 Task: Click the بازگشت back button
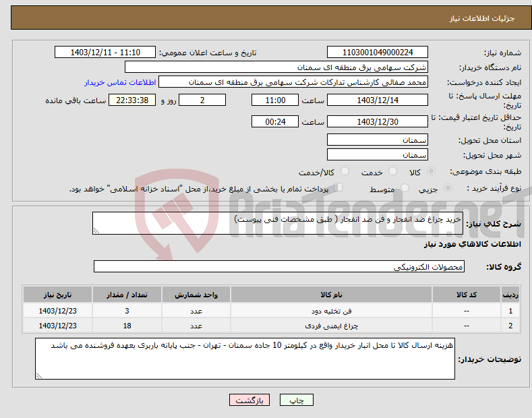249,400
